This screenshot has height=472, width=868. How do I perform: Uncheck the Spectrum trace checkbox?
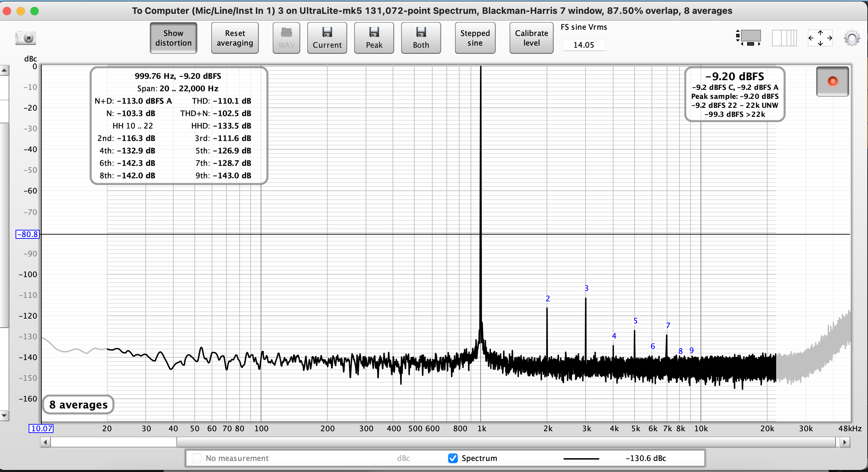point(453,458)
